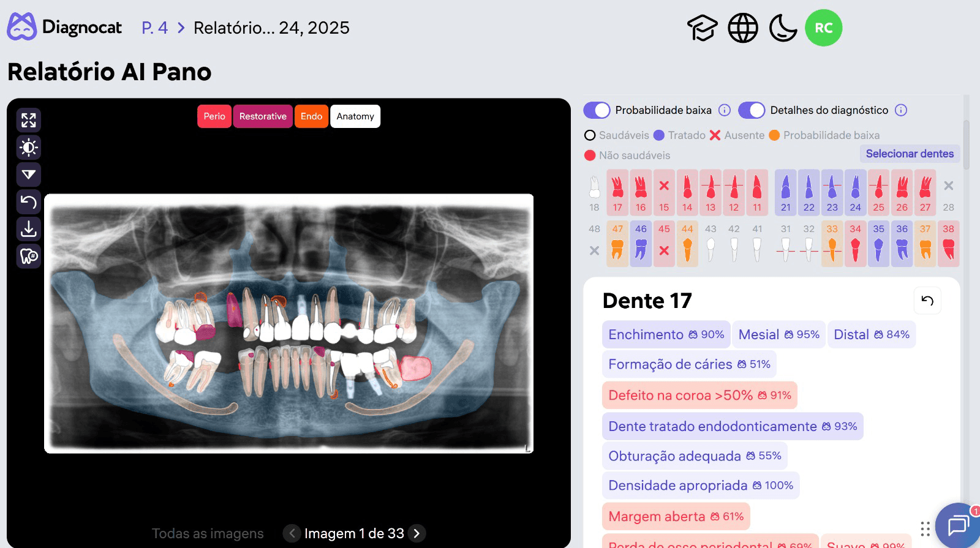This screenshot has width=980, height=548.
Task: Open the globe language selector
Action: click(742, 28)
